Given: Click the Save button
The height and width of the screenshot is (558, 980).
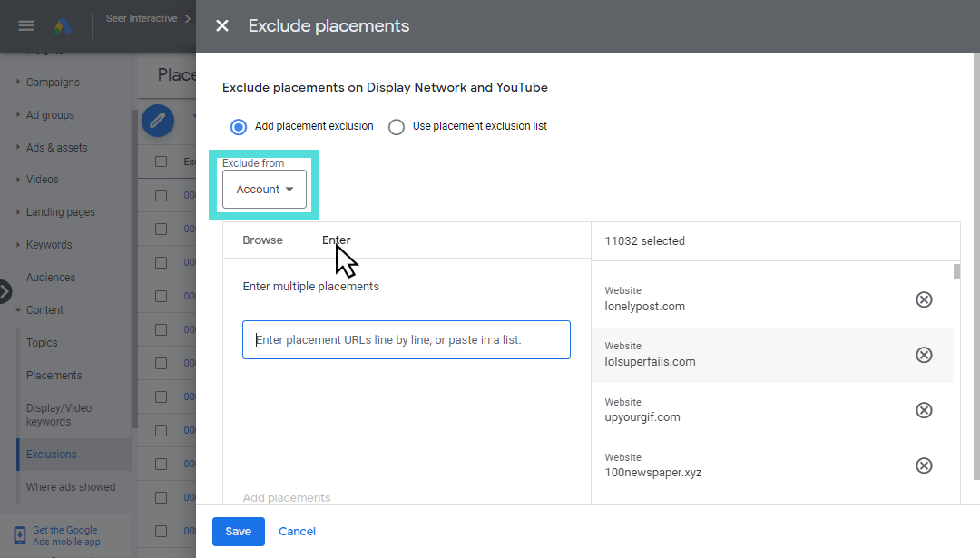Looking at the screenshot, I should coord(238,532).
